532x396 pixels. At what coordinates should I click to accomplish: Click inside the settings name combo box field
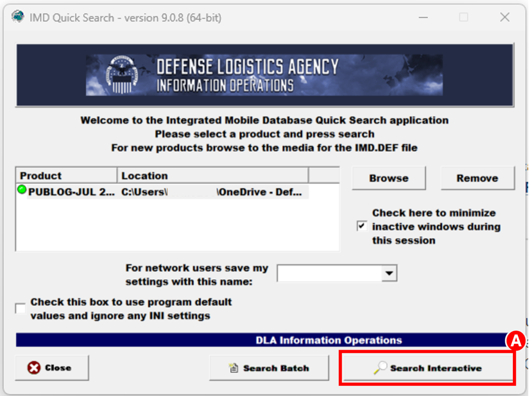[329, 273]
